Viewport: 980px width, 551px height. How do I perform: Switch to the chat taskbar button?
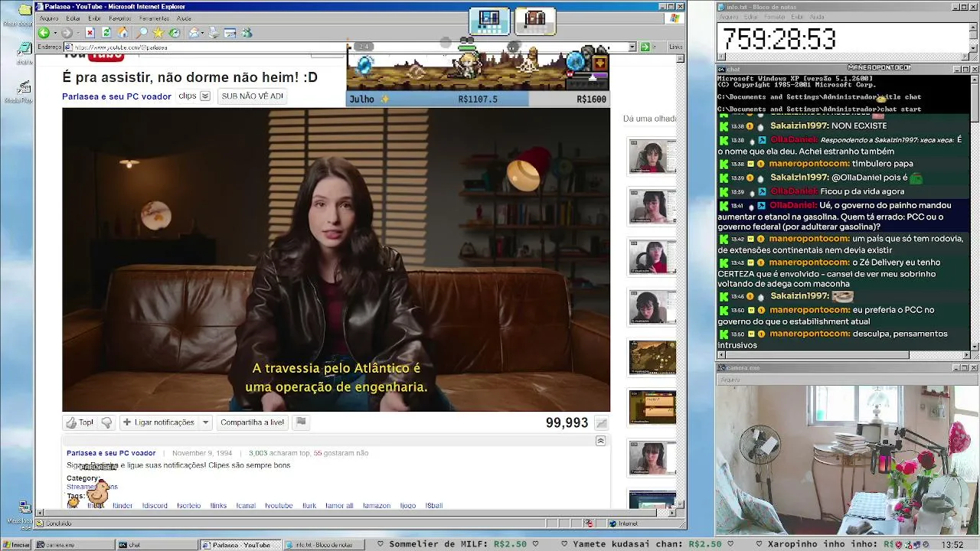coord(155,545)
